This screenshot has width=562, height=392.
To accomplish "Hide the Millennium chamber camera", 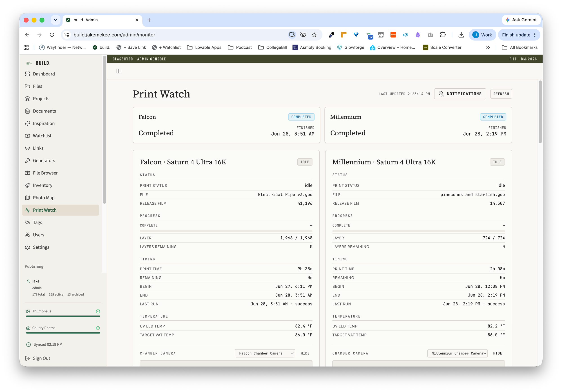I will pos(497,353).
